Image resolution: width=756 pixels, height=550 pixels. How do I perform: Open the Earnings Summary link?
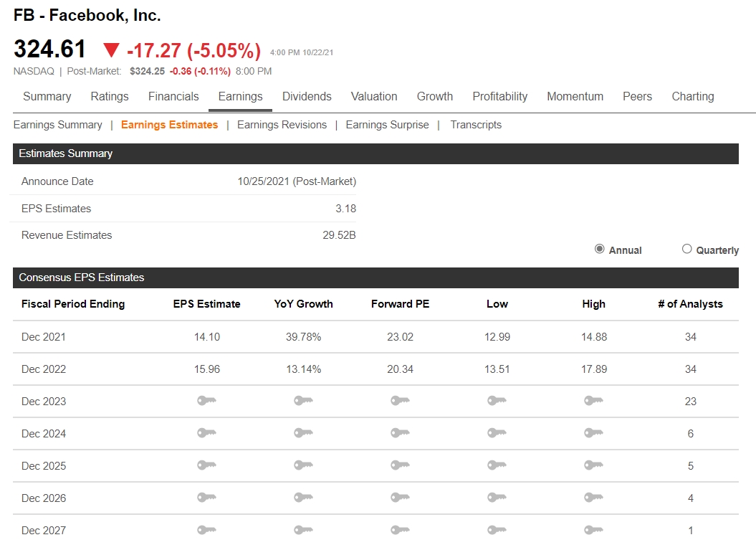click(58, 125)
